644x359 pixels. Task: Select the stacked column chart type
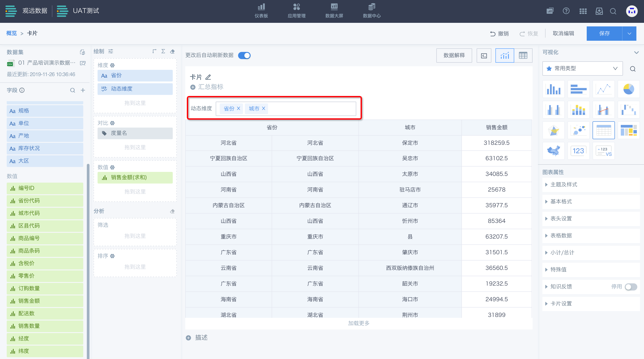(578, 110)
